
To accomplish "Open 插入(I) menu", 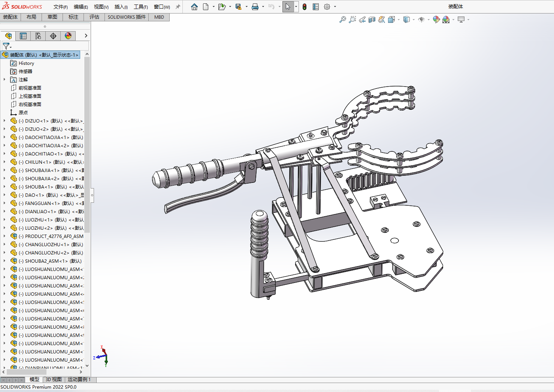I will pos(121,7).
